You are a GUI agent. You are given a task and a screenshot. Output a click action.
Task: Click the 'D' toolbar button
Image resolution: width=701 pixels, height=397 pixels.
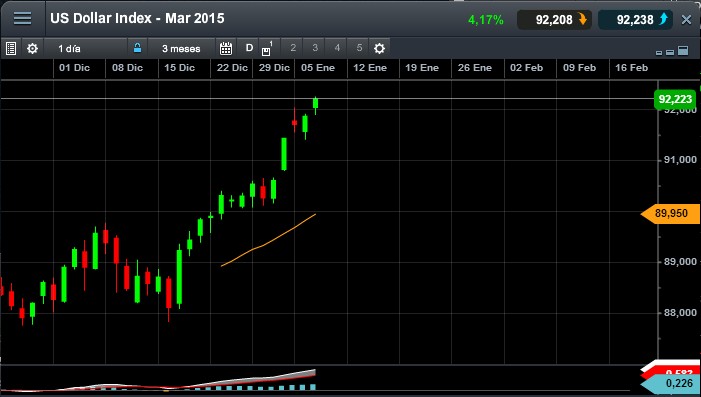coord(249,48)
